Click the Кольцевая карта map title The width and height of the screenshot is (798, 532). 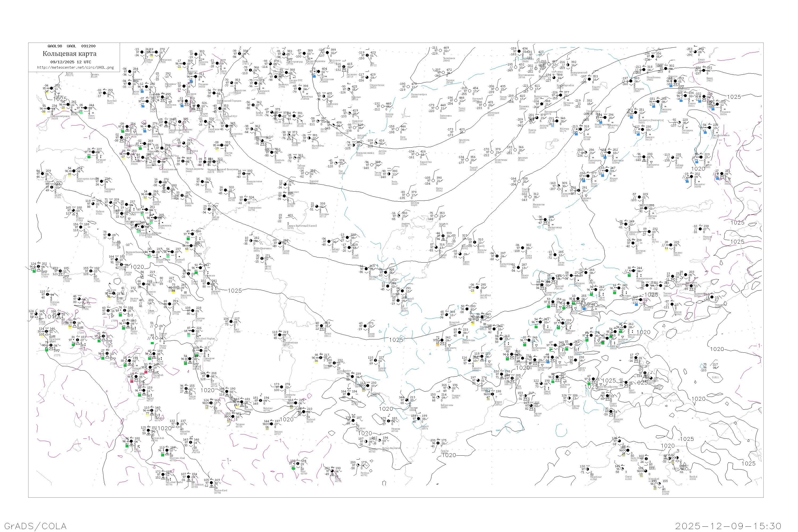pyautogui.click(x=69, y=54)
